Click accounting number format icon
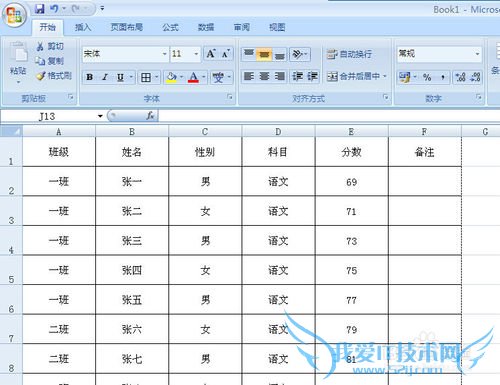This screenshot has height=385, width=500. tap(405, 77)
